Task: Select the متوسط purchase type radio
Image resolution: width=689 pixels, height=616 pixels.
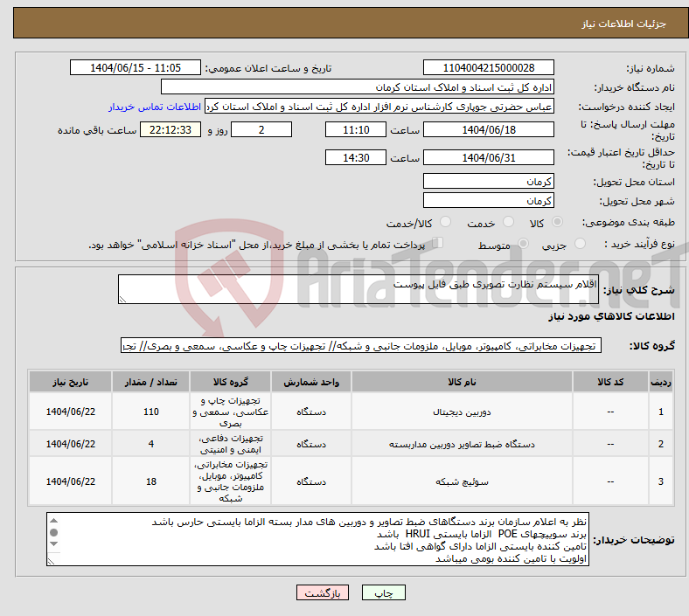Action: pyautogui.click(x=523, y=244)
